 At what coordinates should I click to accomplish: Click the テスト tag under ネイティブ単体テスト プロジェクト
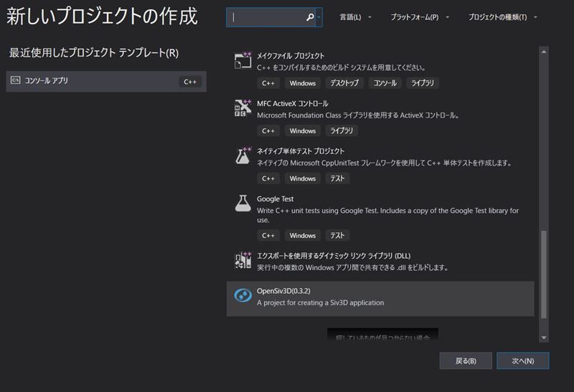point(337,178)
